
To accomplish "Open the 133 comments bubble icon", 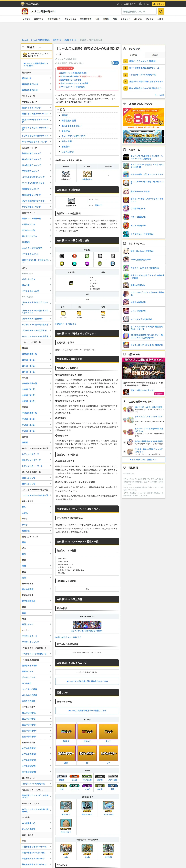I will click(115, 63).
